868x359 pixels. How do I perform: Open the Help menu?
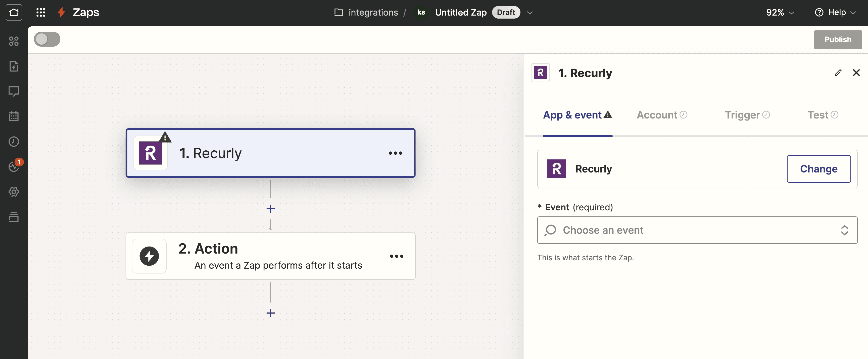835,13
